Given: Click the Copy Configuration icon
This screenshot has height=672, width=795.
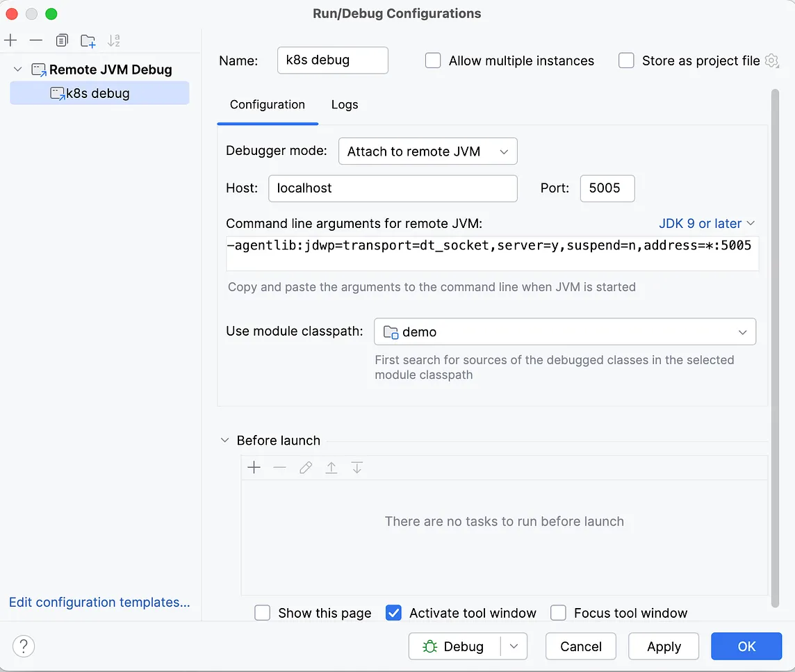Looking at the screenshot, I should coord(62,40).
